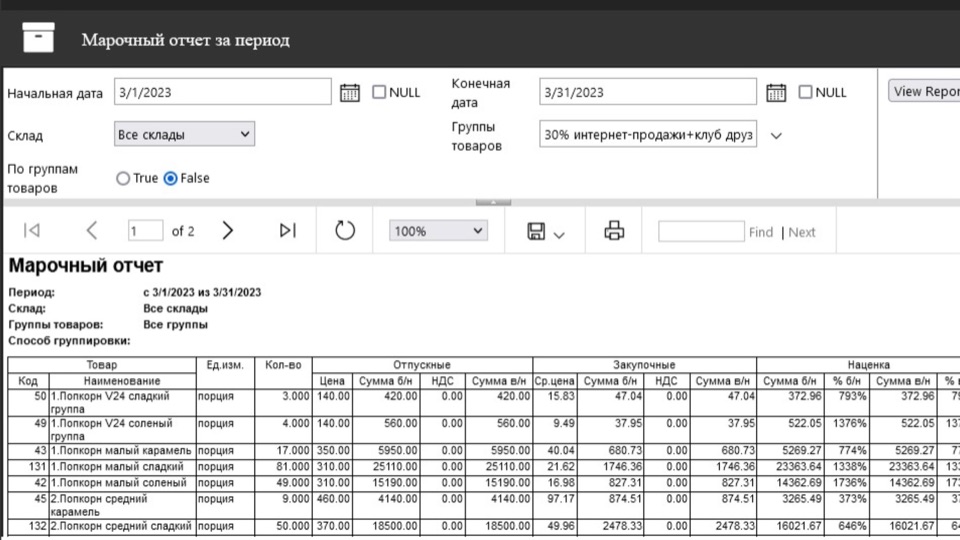Refresh the report
The width and height of the screenshot is (960, 540).
pyautogui.click(x=345, y=231)
